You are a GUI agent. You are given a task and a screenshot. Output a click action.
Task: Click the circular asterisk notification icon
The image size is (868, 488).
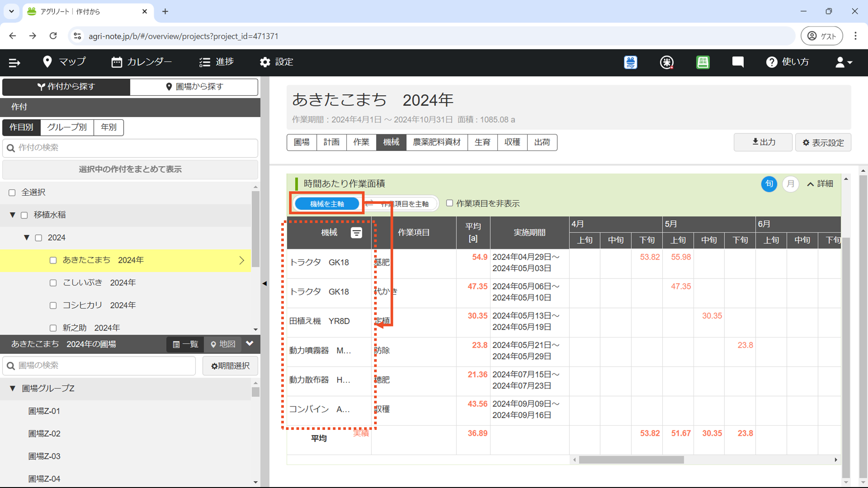pos(667,62)
